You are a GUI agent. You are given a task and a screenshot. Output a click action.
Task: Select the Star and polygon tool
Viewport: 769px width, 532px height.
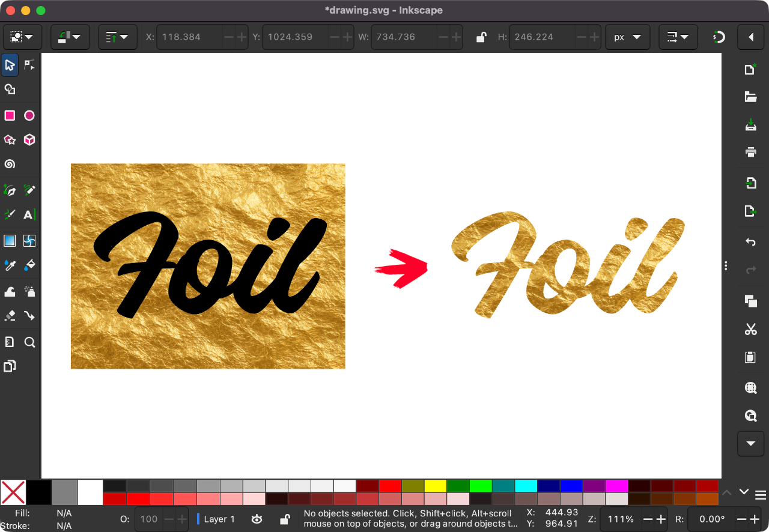10,139
